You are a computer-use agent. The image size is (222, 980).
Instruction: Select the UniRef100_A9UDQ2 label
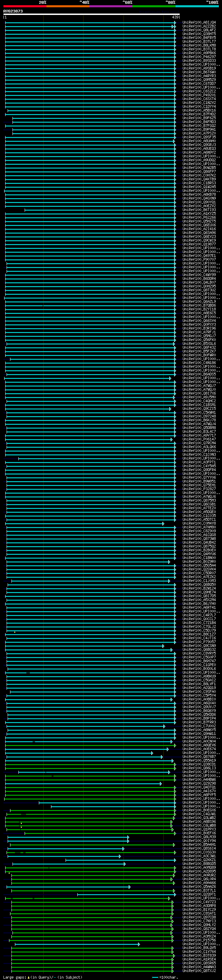click(199, 160)
